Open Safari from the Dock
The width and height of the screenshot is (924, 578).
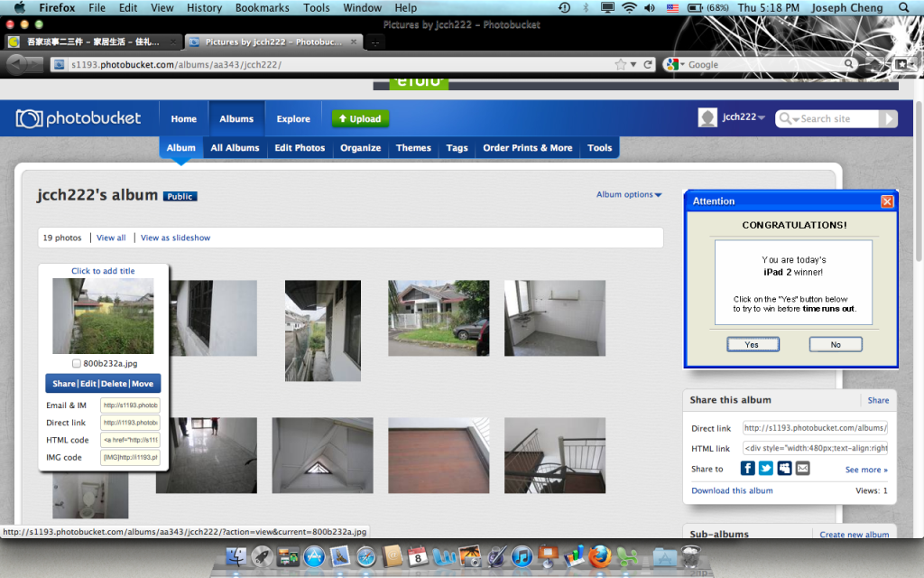[x=366, y=556]
